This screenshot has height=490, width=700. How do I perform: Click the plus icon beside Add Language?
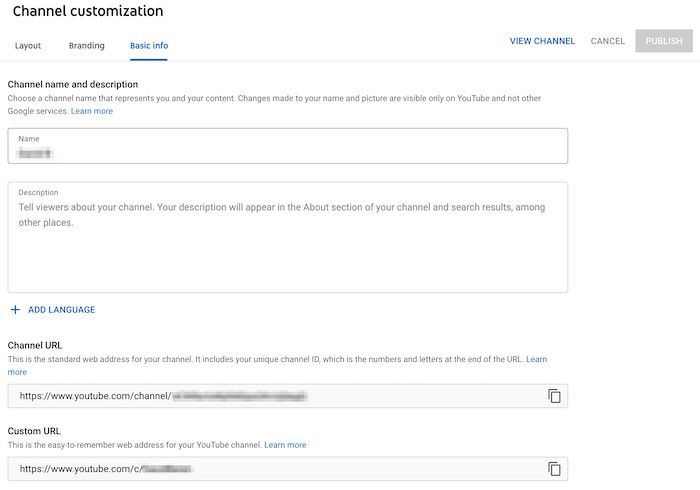tap(15, 310)
